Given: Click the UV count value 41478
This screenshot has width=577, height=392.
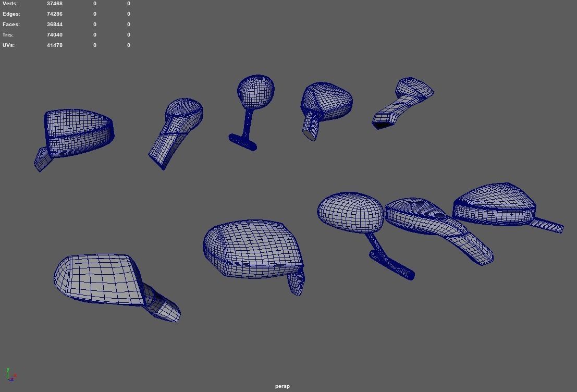Looking at the screenshot, I should pos(54,45).
